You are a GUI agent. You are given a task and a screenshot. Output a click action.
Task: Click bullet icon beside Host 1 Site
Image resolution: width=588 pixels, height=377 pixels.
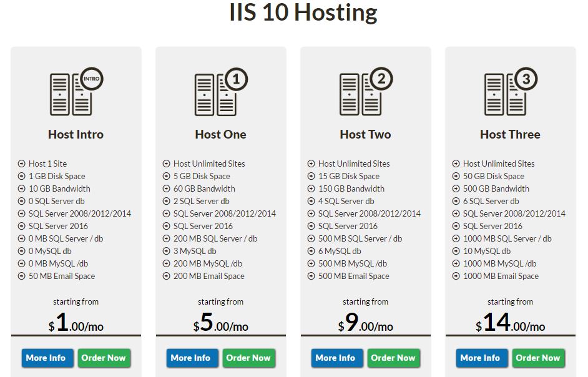[x=22, y=164]
